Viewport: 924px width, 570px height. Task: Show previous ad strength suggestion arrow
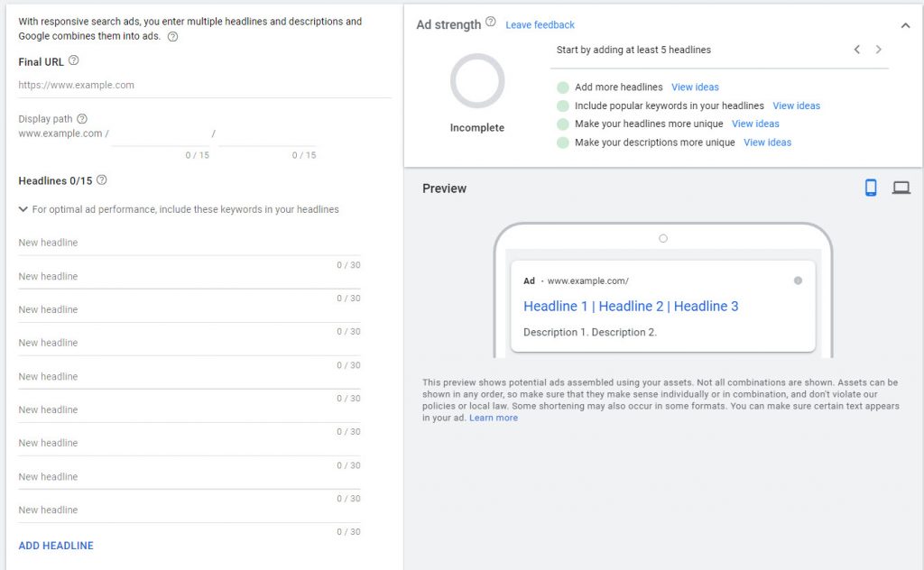tap(857, 50)
